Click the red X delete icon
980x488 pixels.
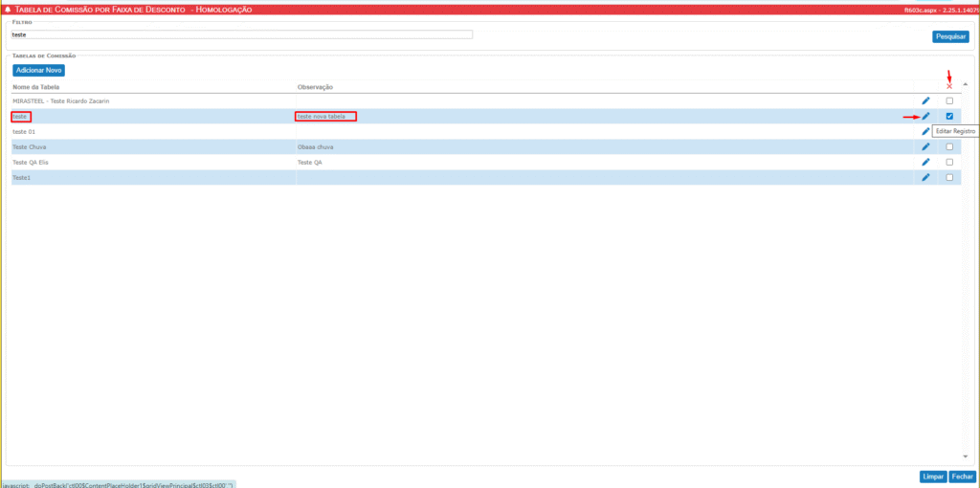tap(949, 87)
